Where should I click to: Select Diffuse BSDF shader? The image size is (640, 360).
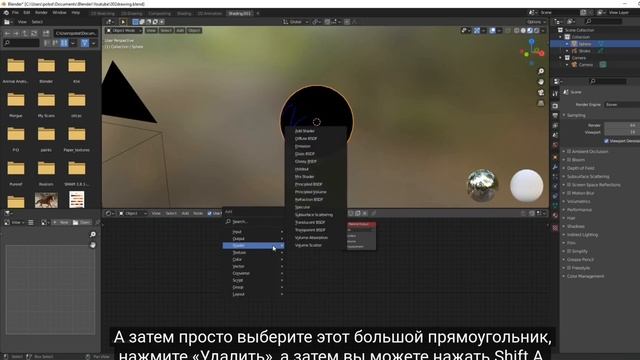click(316, 139)
